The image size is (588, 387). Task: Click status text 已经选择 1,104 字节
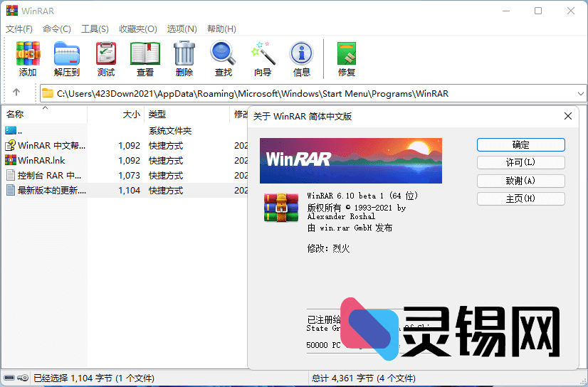94,378
